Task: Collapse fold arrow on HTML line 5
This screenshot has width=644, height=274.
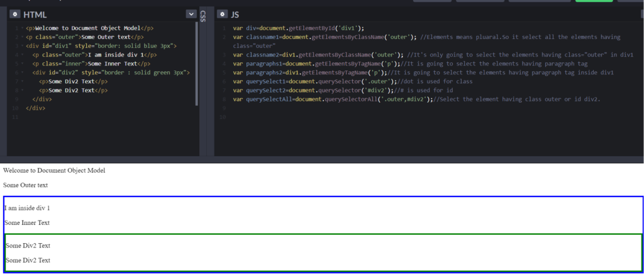Action: point(21,64)
